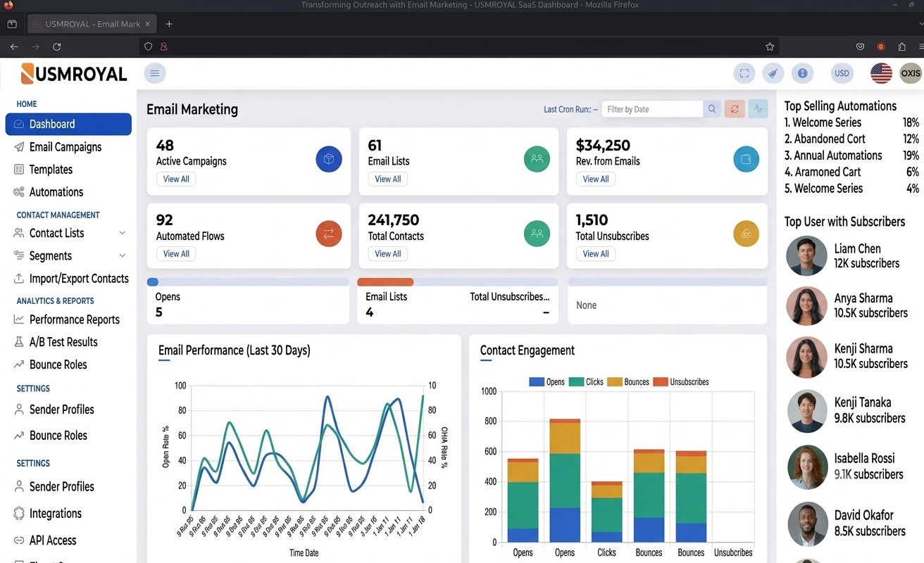Click the fullscreen icon in header
Screen dimensions: 924x563
coord(744,73)
